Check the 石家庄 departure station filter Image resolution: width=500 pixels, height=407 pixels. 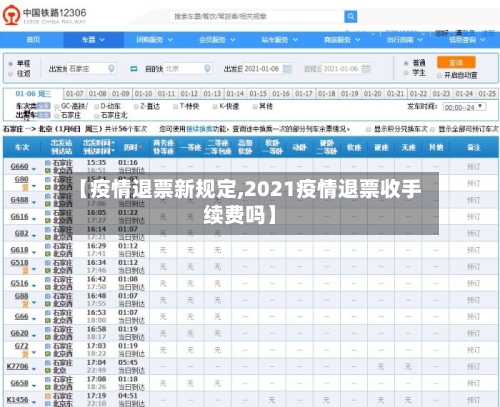pyautogui.click(x=57, y=116)
